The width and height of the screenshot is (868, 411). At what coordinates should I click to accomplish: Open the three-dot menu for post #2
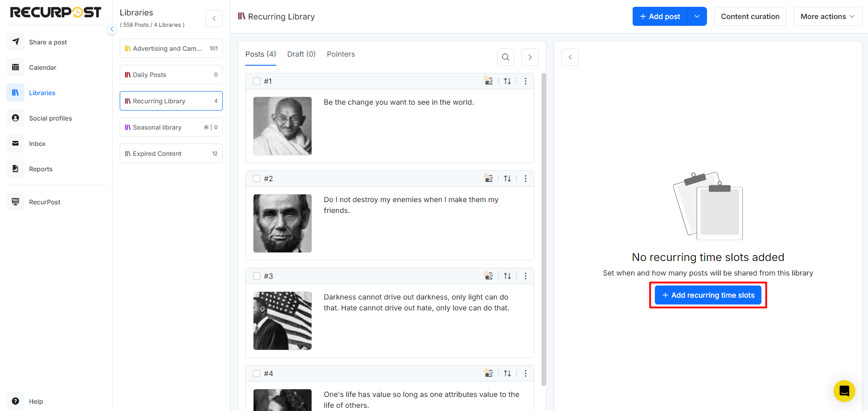click(x=526, y=179)
